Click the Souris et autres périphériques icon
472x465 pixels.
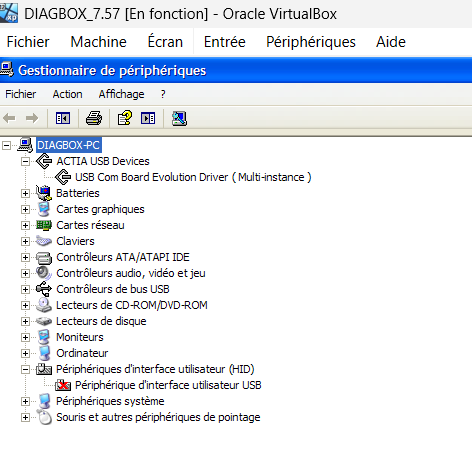pos(44,417)
